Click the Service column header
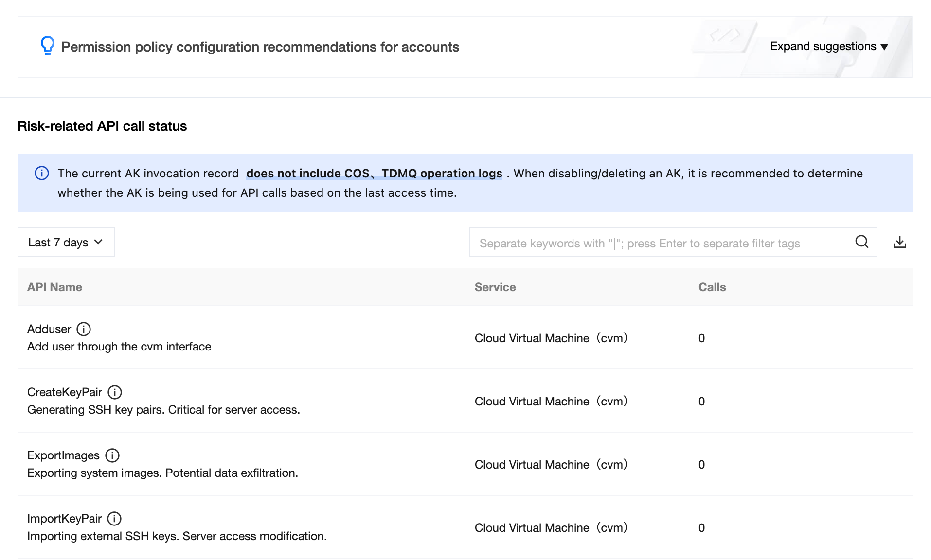Screen dimensions: 931x560 pos(495,287)
